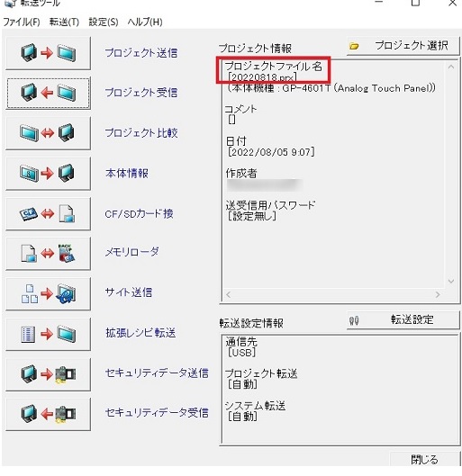The width and height of the screenshot is (462, 476).
Task: Click the セキュリティデータ送信 label text
Action: click(157, 373)
